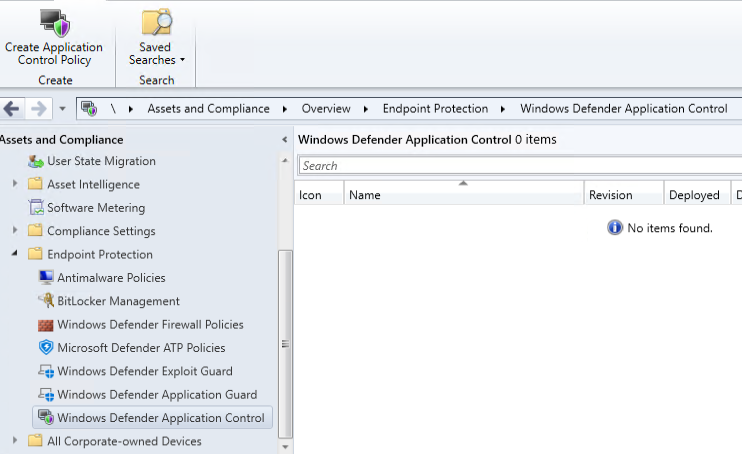Image resolution: width=742 pixels, height=454 pixels.
Task: Open the Saved Searches folder icon
Action: click(157, 22)
